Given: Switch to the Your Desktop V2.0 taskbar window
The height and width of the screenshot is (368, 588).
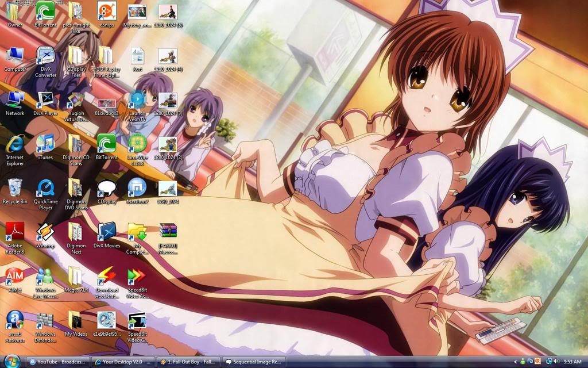Looking at the screenshot, I should [x=123, y=362].
